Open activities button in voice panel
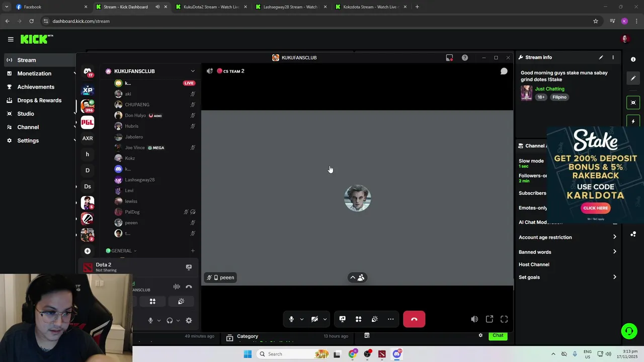644x362 pixels. point(152,301)
